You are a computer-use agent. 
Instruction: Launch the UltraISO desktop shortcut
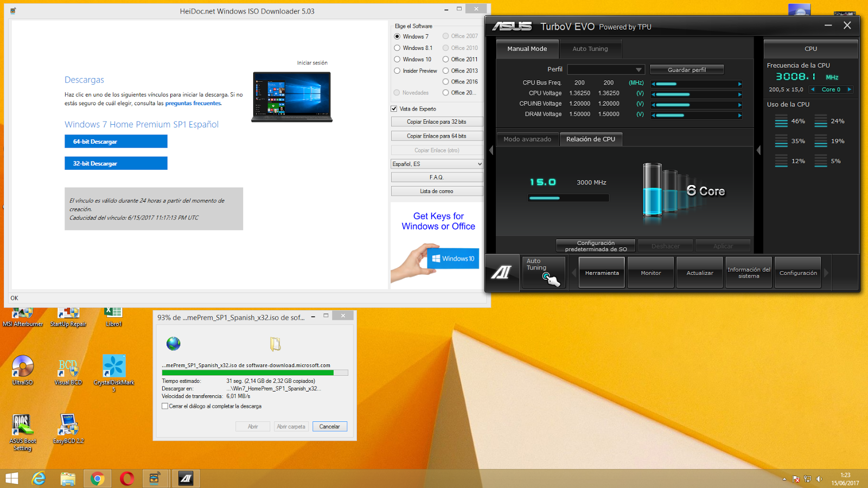click(x=23, y=370)
